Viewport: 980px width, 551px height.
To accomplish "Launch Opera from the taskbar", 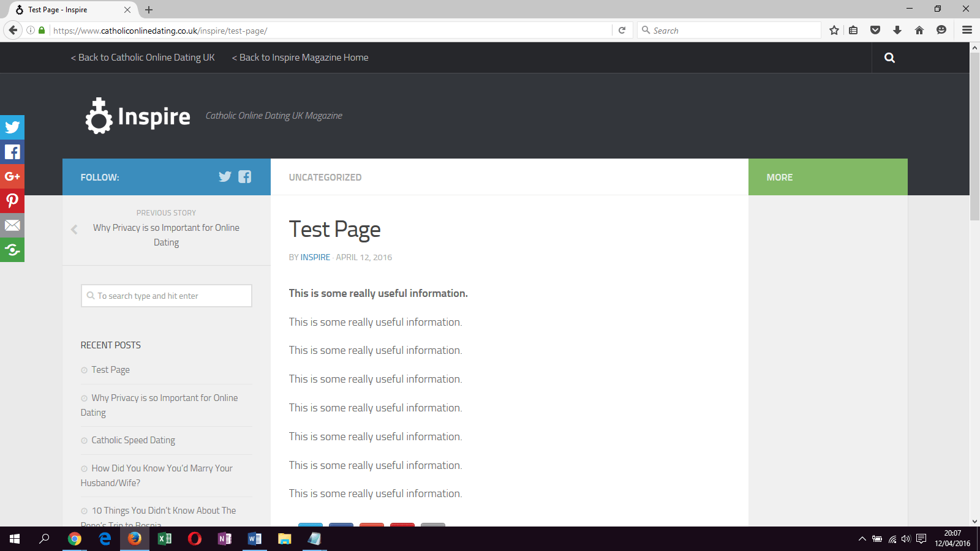I will [x=195, y=539].
